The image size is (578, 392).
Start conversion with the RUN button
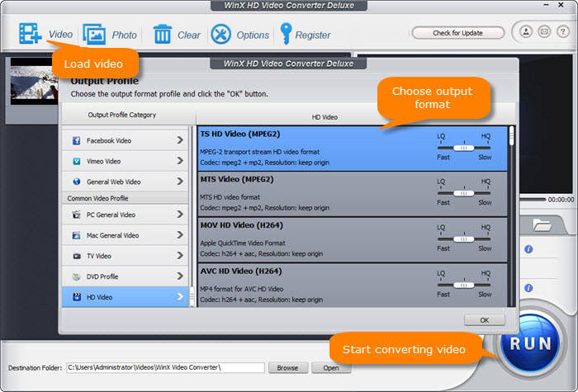(530, 343)
